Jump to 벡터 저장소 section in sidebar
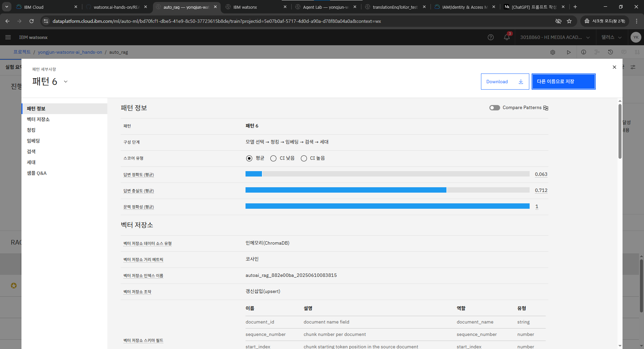 64,119
